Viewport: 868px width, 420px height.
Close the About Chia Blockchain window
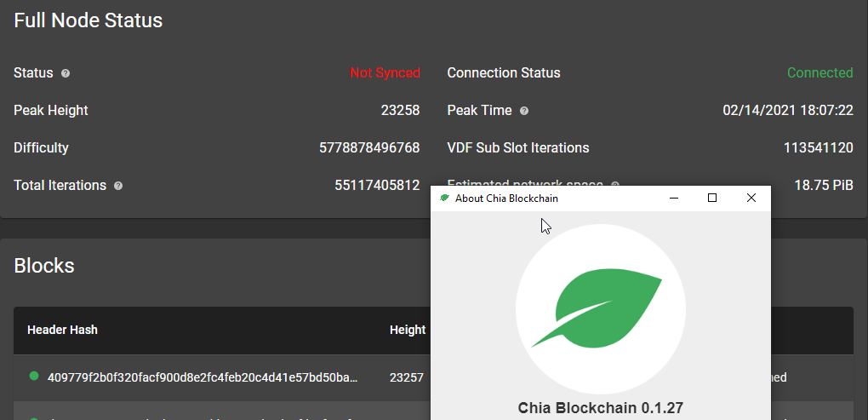coord(751,198)
